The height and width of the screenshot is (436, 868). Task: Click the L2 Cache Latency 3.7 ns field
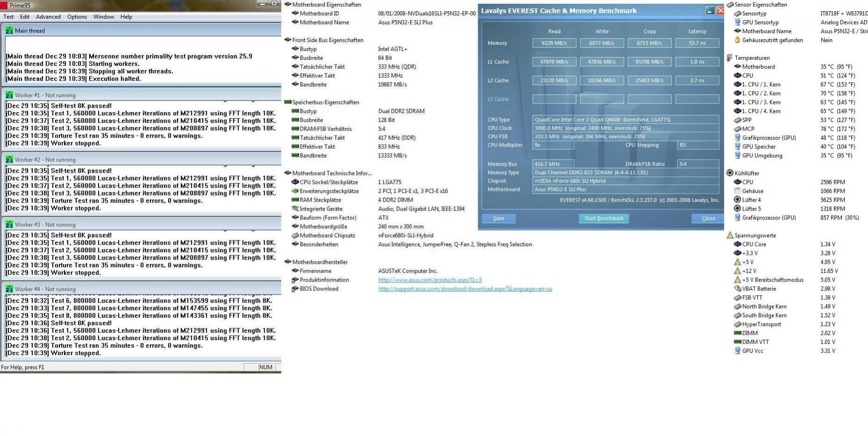click(x=697, y=80)
